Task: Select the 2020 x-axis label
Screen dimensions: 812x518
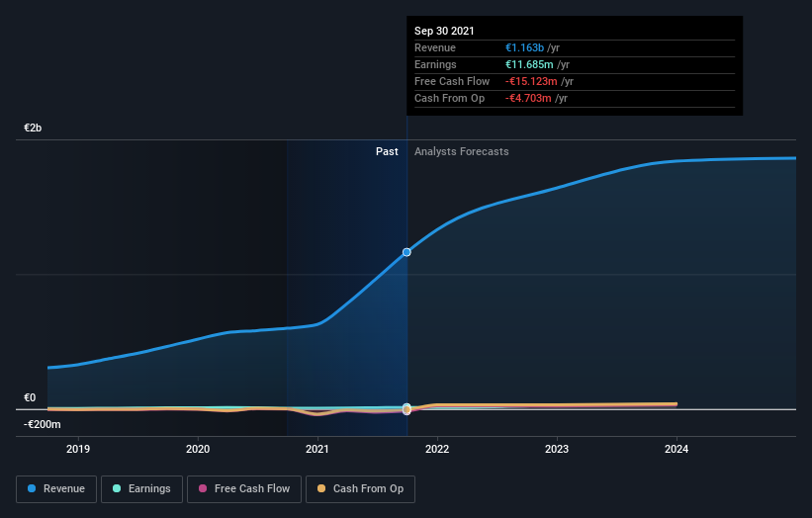Action: pyautogui.click(x=198, y=449)
